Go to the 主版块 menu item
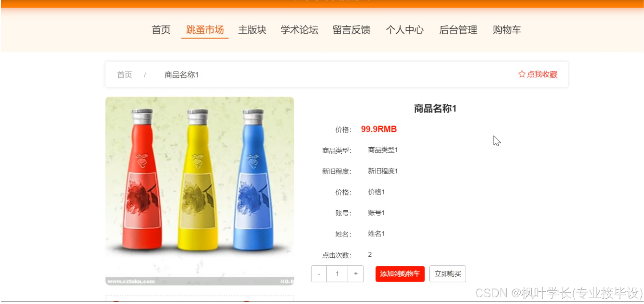 [x=252, y=30]
